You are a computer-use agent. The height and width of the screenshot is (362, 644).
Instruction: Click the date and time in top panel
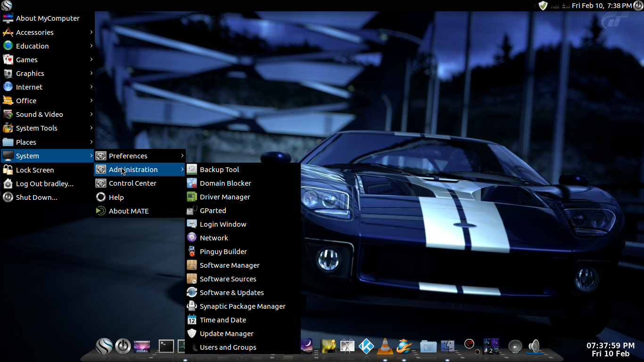602,6
